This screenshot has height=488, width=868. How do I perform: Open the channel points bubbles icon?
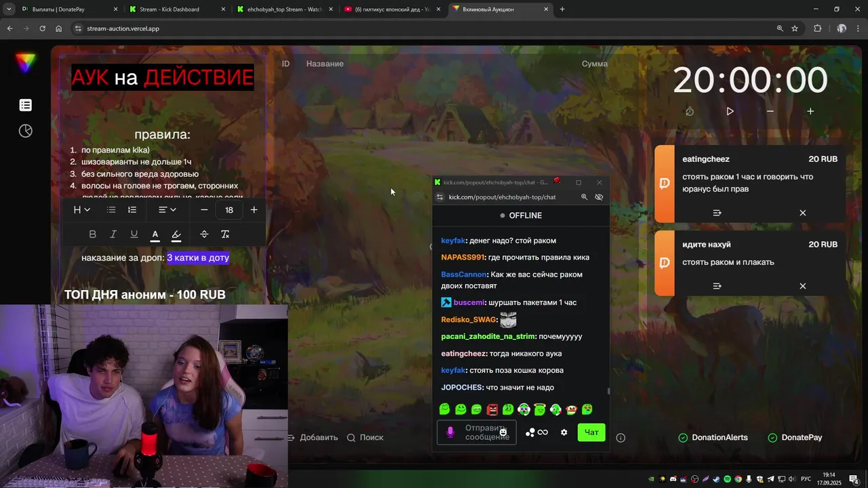[x=530, y=432]
